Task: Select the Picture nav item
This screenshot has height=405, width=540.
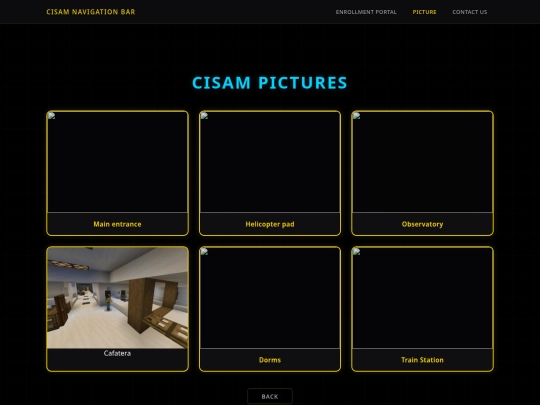Action: click(424, 12)
